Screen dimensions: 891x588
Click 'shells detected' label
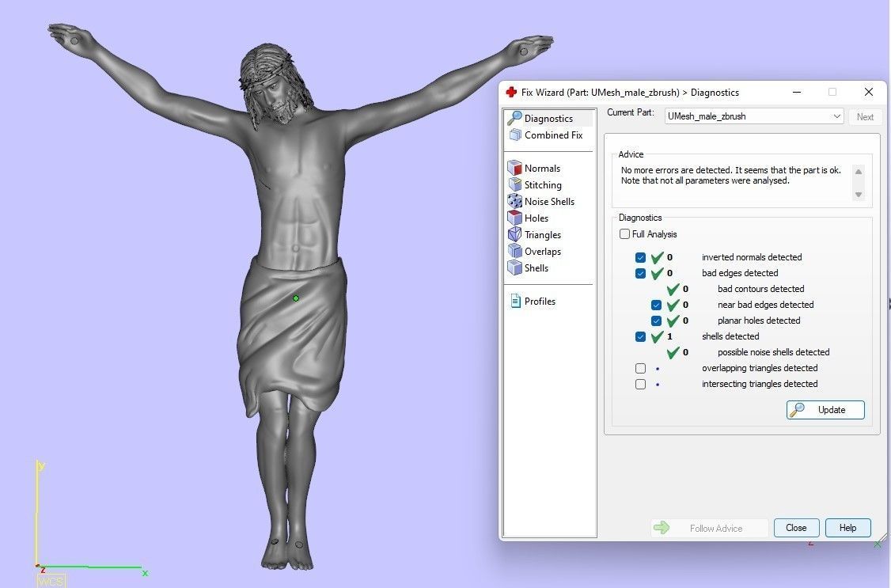pyautogui.click(x=730, y=336)
